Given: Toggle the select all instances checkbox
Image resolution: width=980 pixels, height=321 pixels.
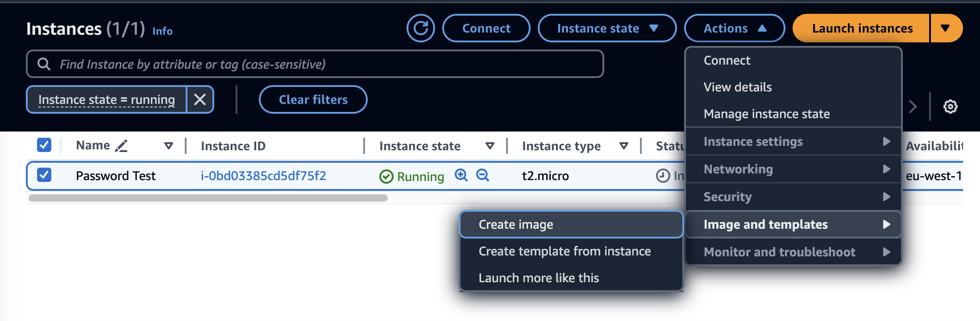Looking at the screenshot, I should [x=44, y=145].
